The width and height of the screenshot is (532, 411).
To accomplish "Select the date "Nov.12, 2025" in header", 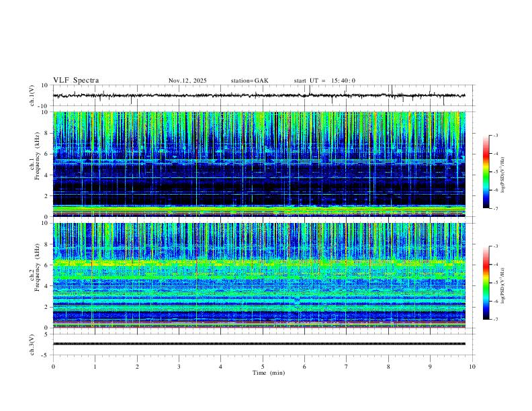I will coord(187,81).
